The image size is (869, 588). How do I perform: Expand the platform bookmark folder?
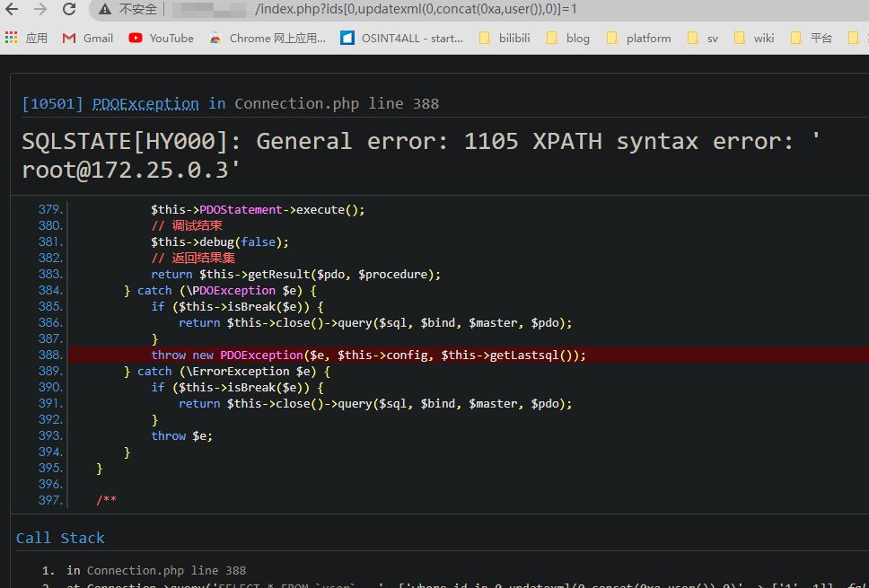click(x=638, y=38)
